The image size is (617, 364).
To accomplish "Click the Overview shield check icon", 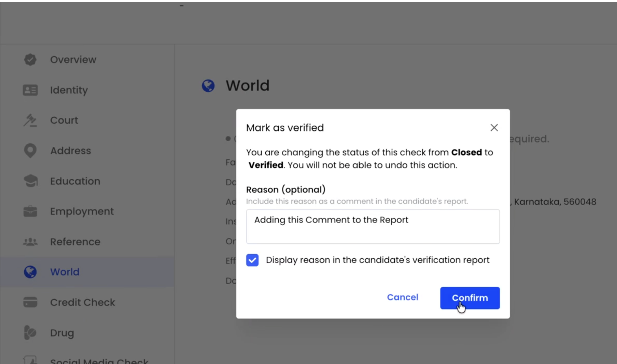I will click(30, 60).
